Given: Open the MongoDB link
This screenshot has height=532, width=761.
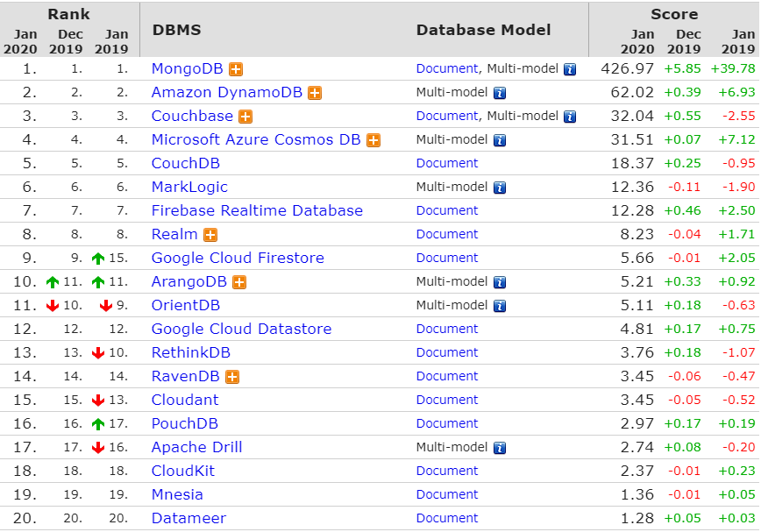Looking at the screenshot, I should tap(188, 69).
